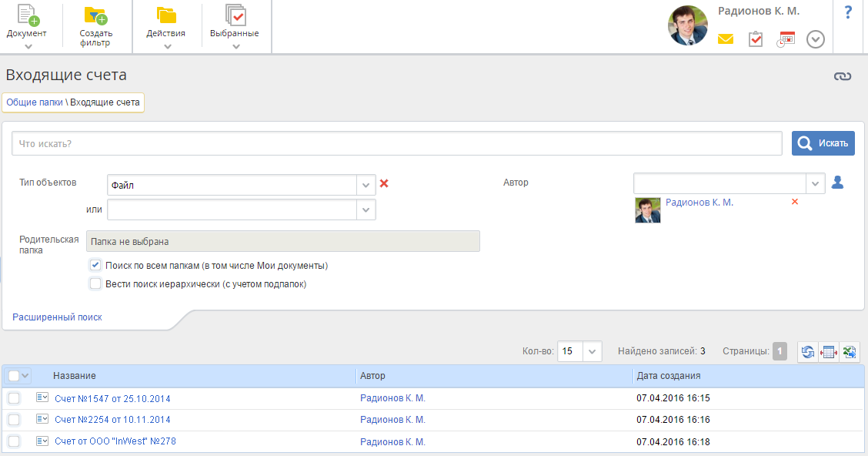Expand the Автор dropdown list
868x456 pixels.
coord(815,183)
